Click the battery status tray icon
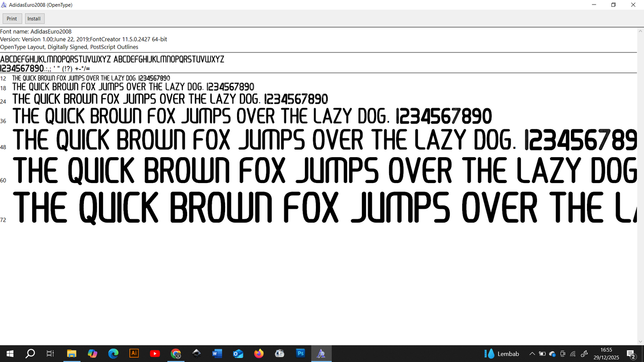 tap(542, 354)
